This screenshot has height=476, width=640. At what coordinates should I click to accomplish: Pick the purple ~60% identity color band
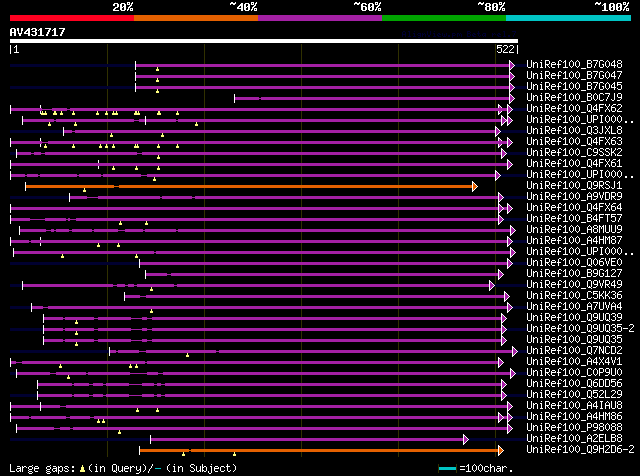coord(320,18)
